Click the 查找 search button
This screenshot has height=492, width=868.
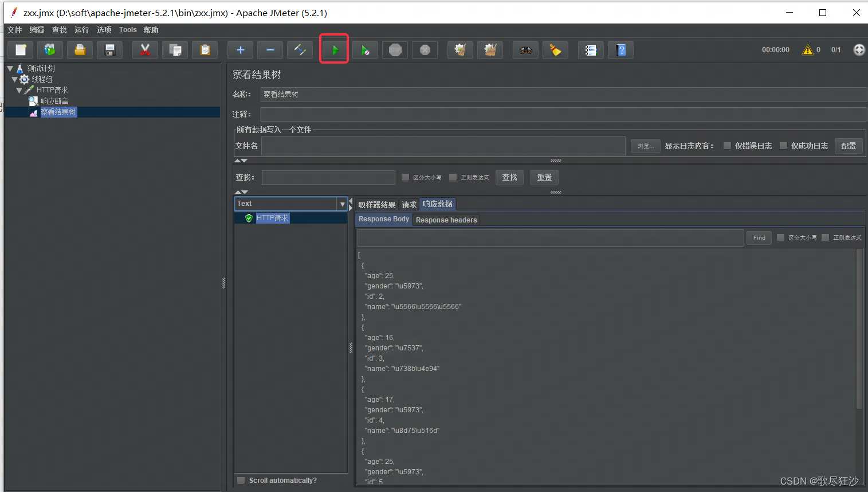509,178
